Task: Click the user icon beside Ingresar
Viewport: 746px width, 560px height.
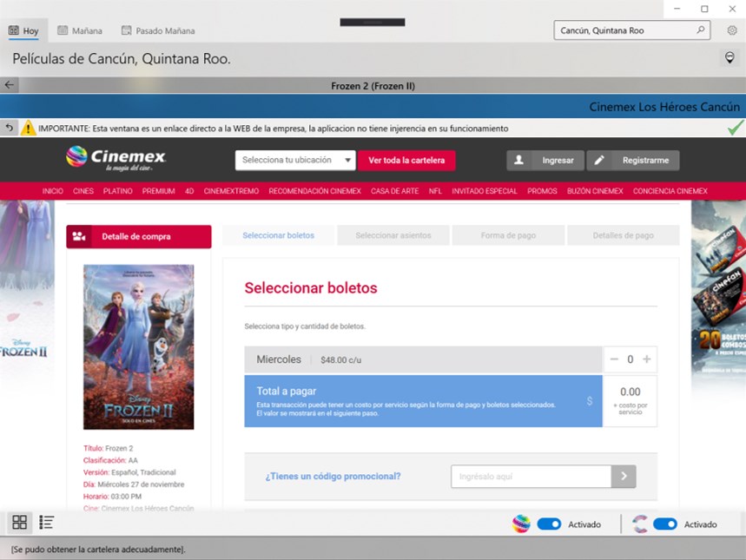Action: 518,161
